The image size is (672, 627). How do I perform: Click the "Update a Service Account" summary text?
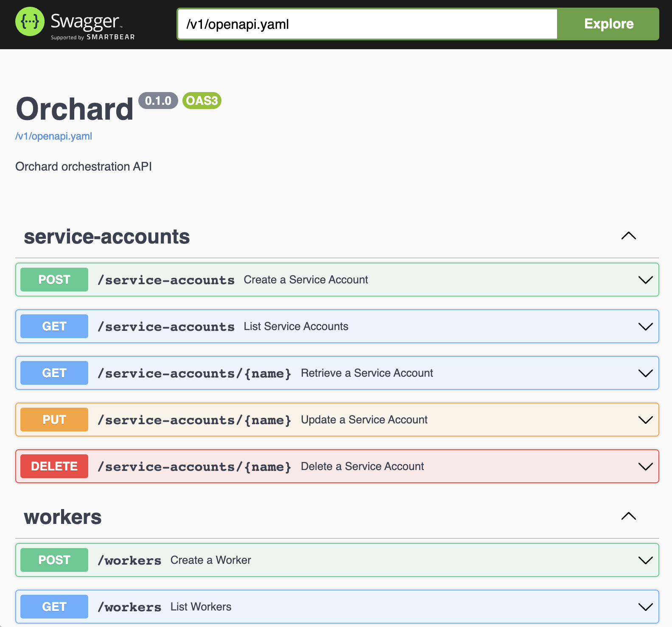364,420
